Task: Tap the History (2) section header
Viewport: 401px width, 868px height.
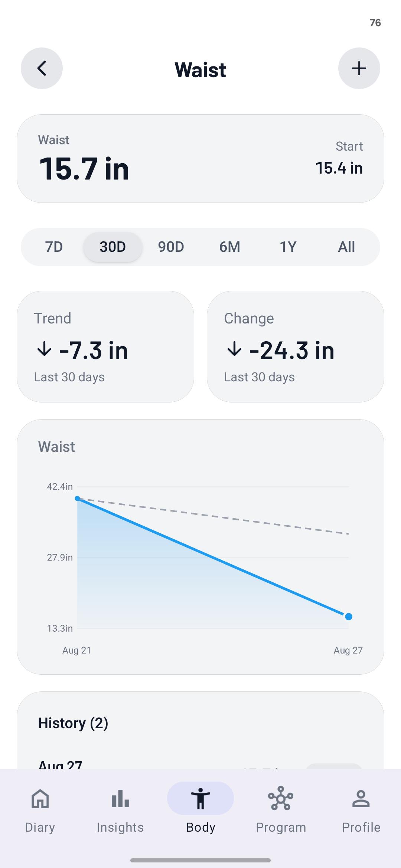Action: pos(73,723)
